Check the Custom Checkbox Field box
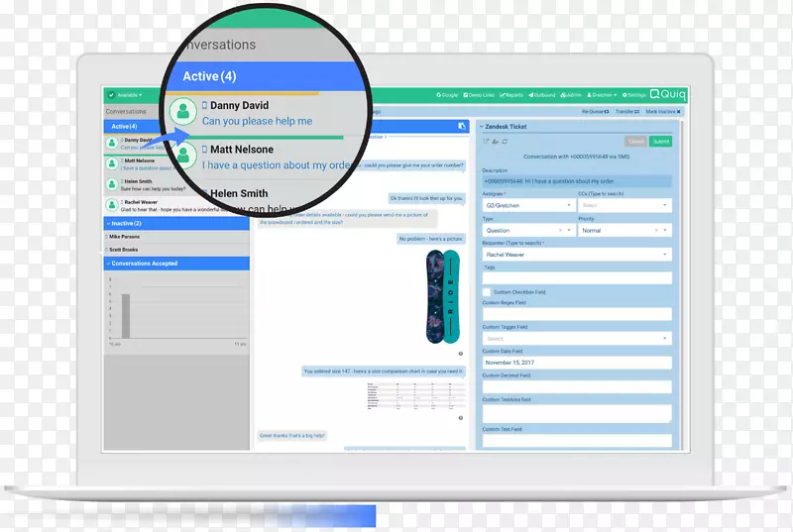The height and width of the screenshot is (532, 793). [x=488, y=292]
